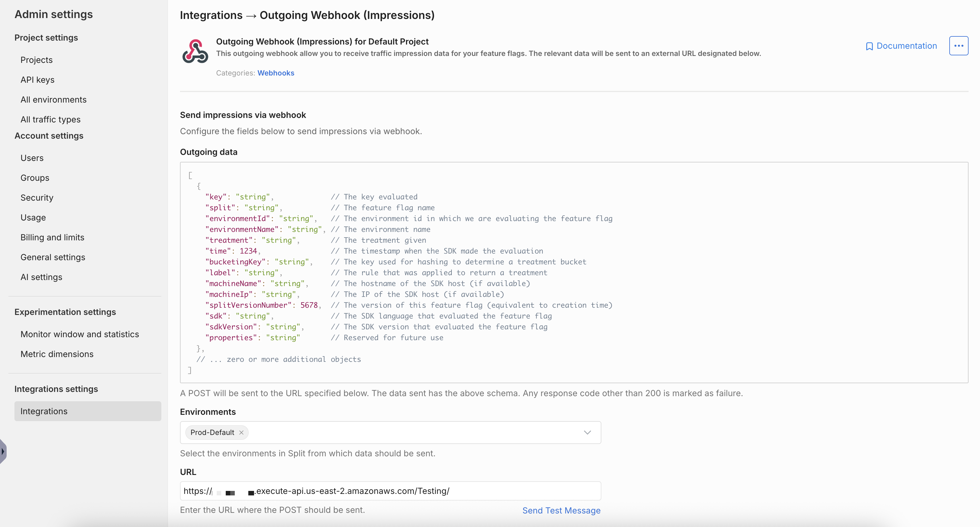Click Send Test Message
The image size is (980, 527).
point(561,510)
